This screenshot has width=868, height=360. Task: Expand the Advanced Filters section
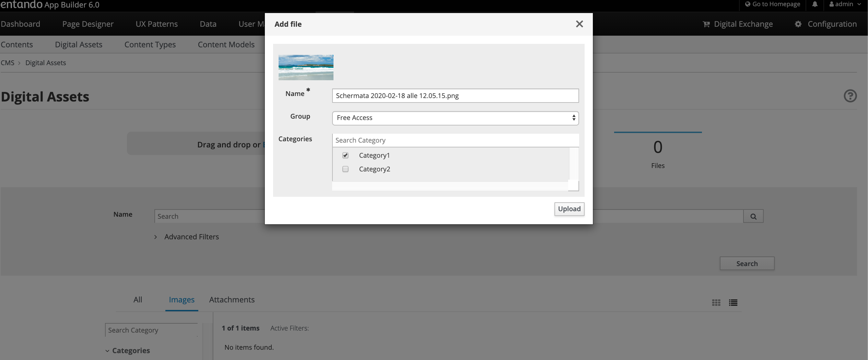point(191,237)
